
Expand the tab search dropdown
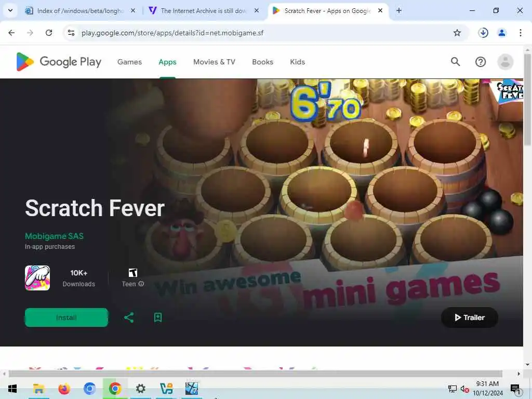(x=10, y=10)
